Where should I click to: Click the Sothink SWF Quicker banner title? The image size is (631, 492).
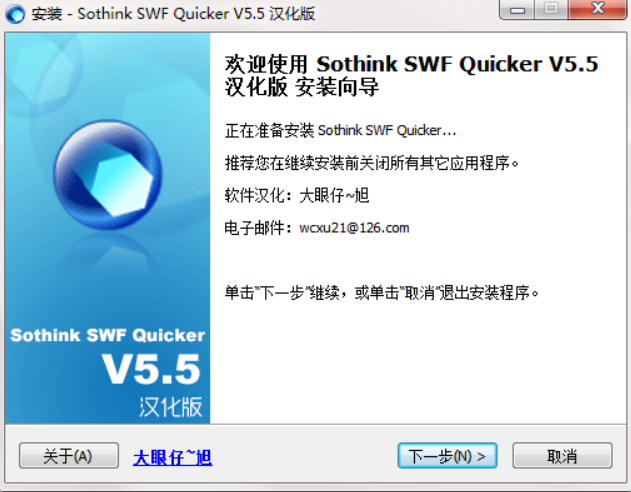click(x=107, y=335)
